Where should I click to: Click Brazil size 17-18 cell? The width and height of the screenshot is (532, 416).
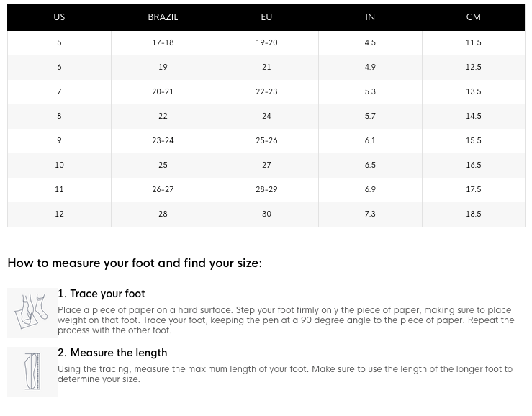coord(163,42)
